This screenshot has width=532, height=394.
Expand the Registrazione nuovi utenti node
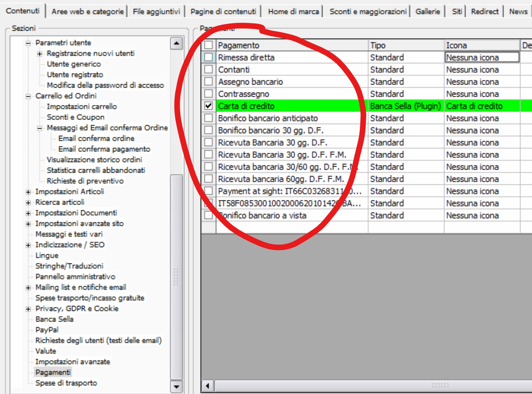40,54
